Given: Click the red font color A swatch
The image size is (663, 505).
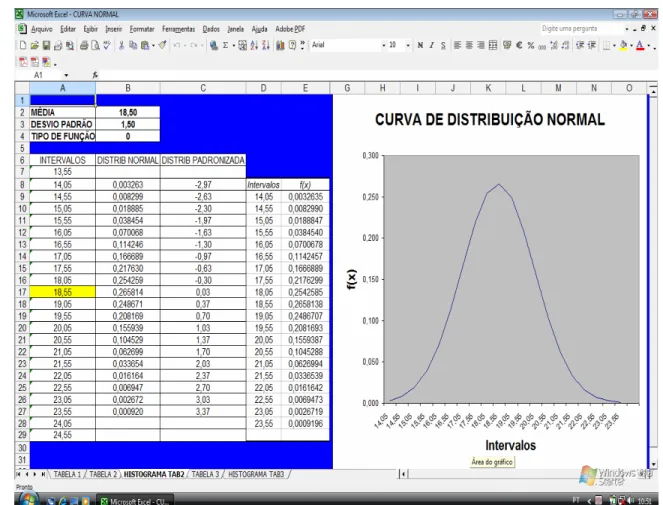Looking at the screenshot, I should [x=640, y=45].
